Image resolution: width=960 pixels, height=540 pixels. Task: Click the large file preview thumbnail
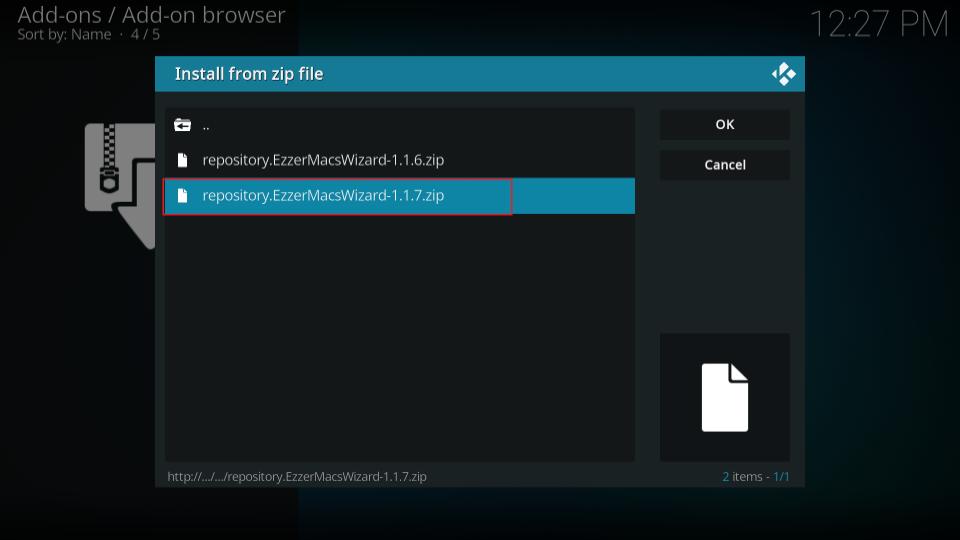pos(724,397)
